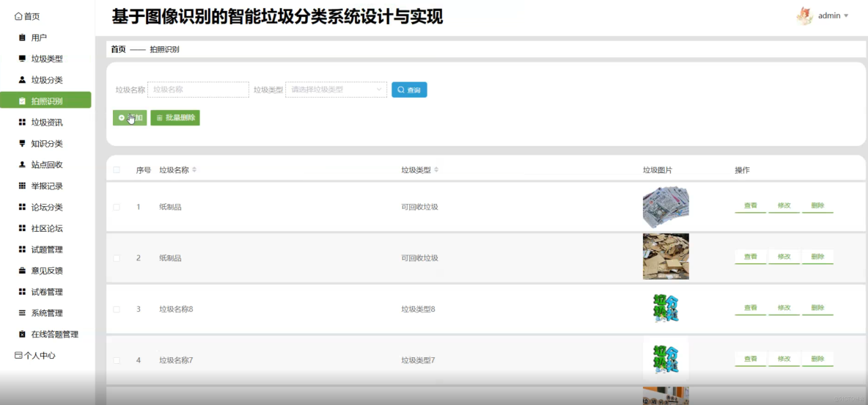Click the blue 查询 search button
The width and height of the screenshot is (868, 405).
click(x=409, y=90)
